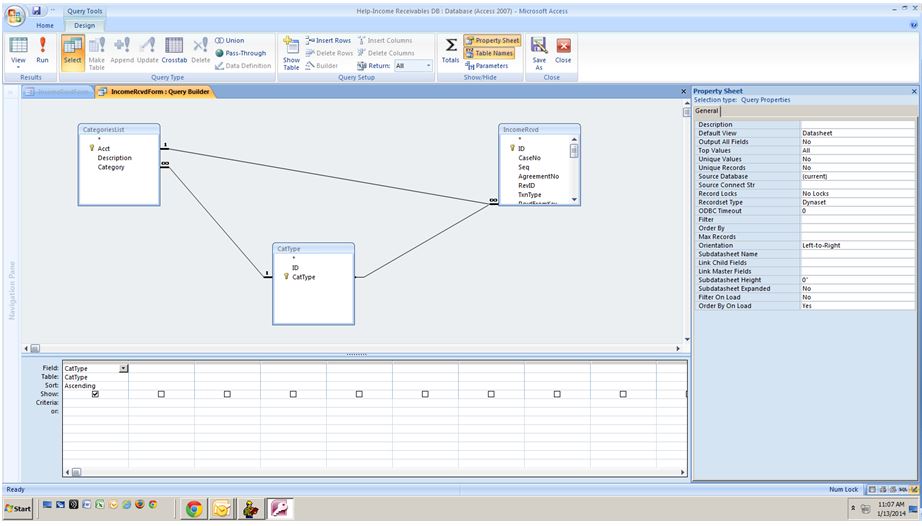Select the Make Table query icon

[x=97, y=49]
